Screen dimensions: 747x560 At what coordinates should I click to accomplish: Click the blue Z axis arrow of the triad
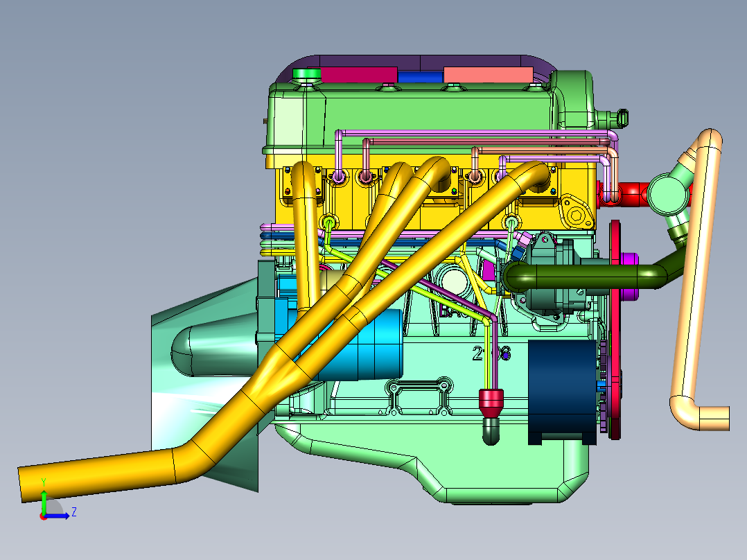(x=59, y=516)
